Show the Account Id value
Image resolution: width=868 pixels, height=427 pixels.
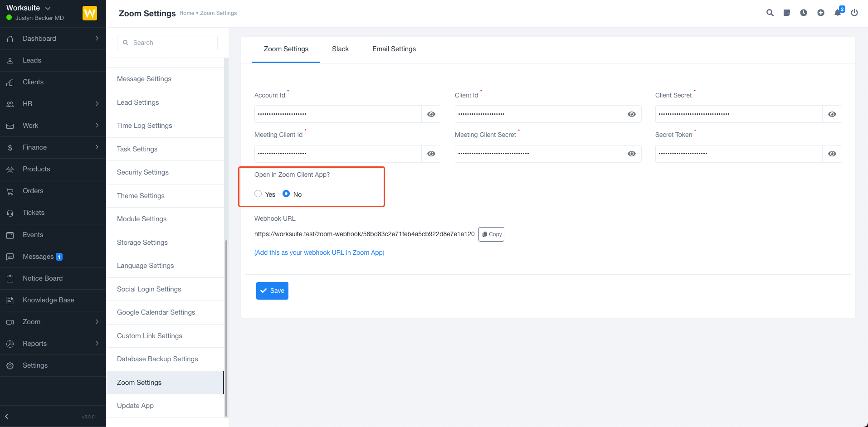click(431, 114)
